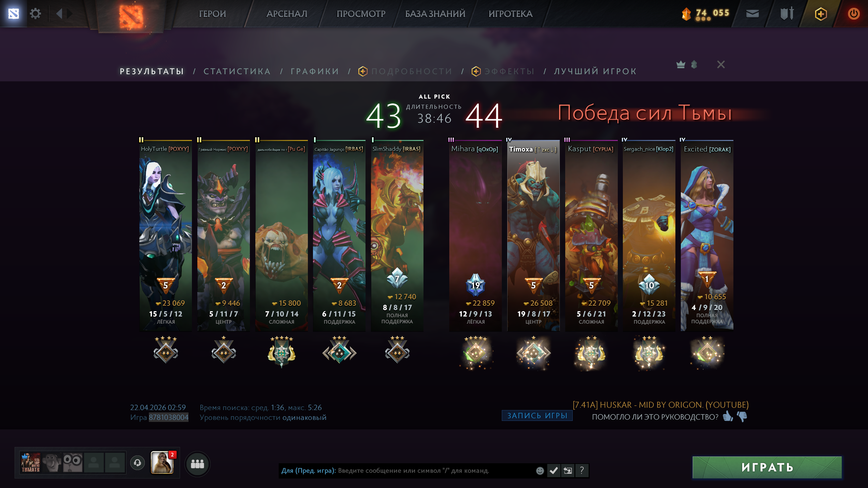
Task: Click the green ИГРАТЬ button
Action: [x=767, y=467]
